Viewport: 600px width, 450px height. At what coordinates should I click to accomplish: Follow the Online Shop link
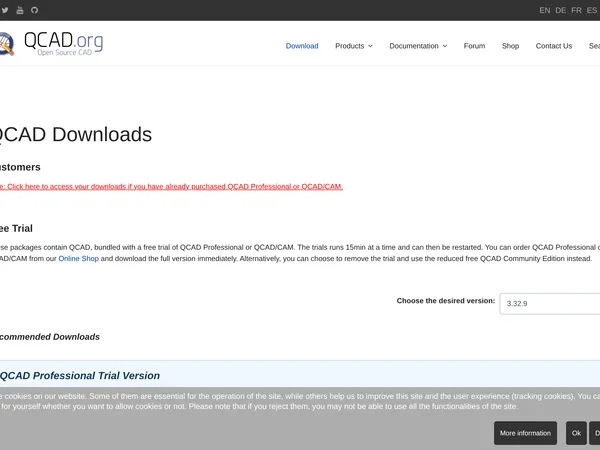click(78, 258)
